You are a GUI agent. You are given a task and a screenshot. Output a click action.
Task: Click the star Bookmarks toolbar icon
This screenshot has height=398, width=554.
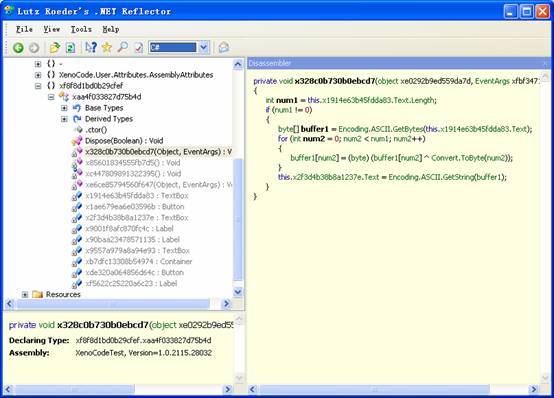[x=107, y=47]
